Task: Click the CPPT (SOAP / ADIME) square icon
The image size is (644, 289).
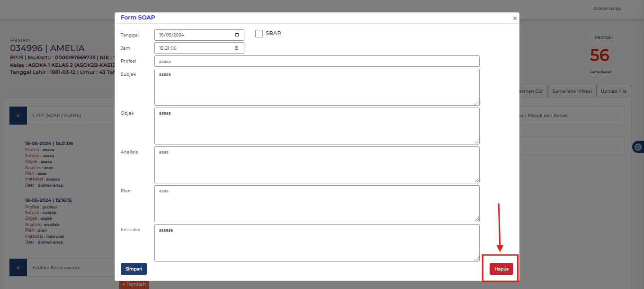Action: click(18, 116)
